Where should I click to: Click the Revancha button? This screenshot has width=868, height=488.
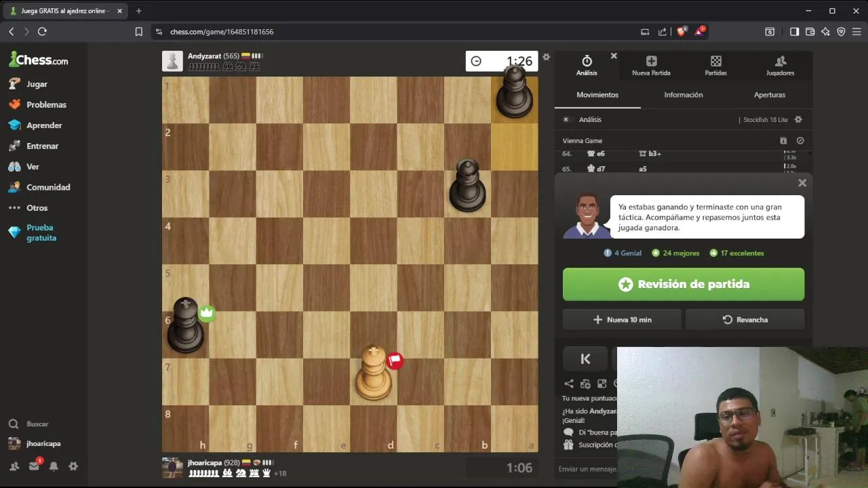(745, 320)
